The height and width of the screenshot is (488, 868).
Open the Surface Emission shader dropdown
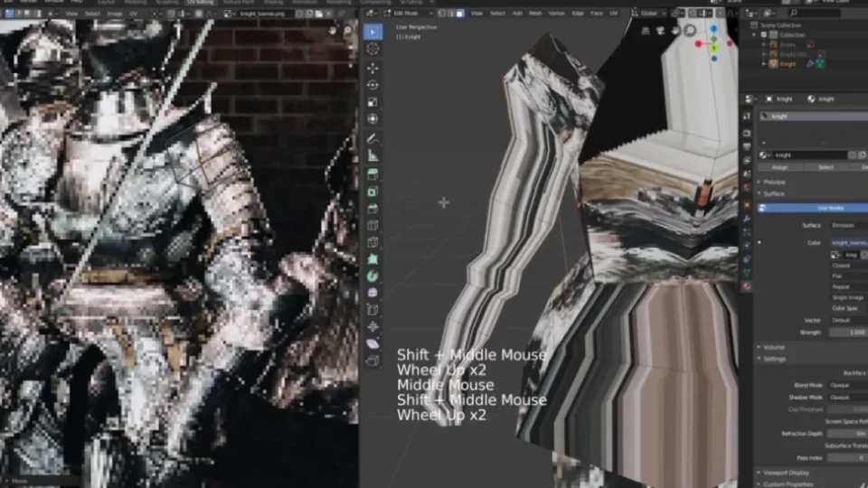click(849, 225)
